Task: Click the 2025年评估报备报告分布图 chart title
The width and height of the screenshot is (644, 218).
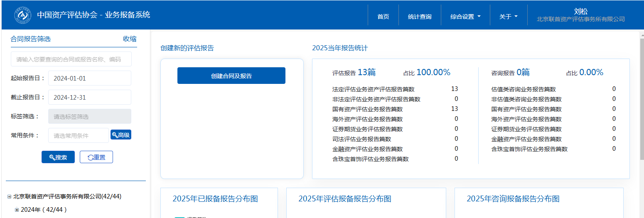Action: click(x=344, y=199)
